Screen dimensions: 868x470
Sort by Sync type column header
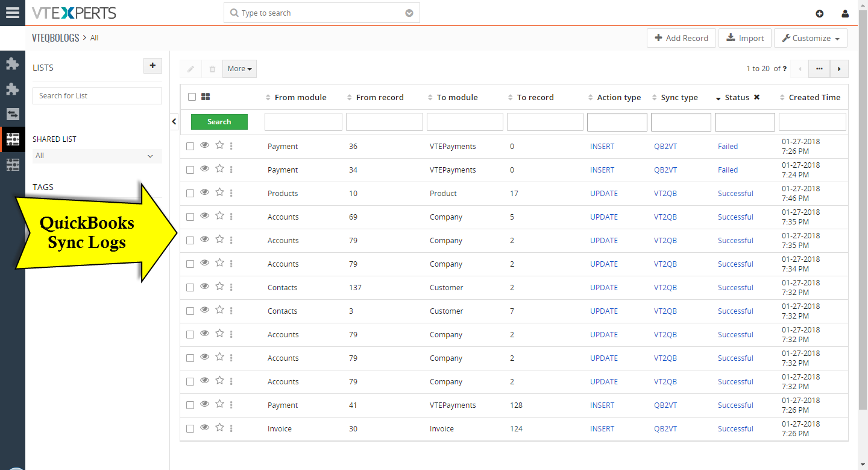click(x=679, y=97)
